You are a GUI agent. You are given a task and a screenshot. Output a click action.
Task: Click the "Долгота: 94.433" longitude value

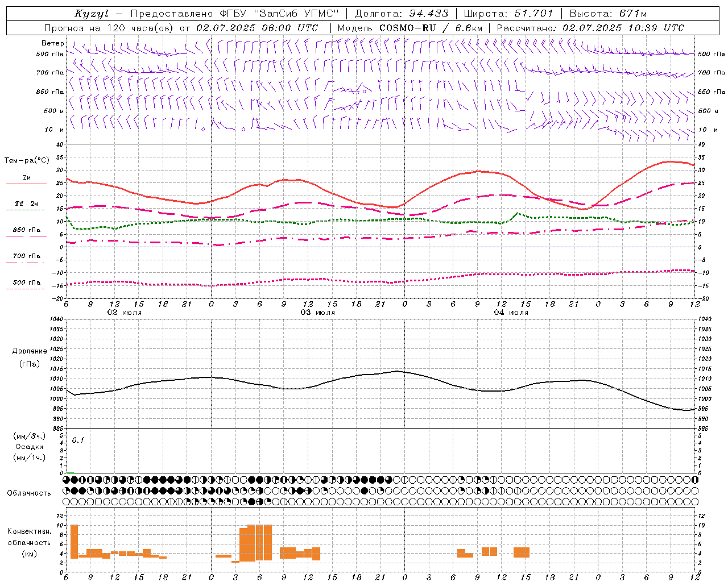[x=402, y=14]
